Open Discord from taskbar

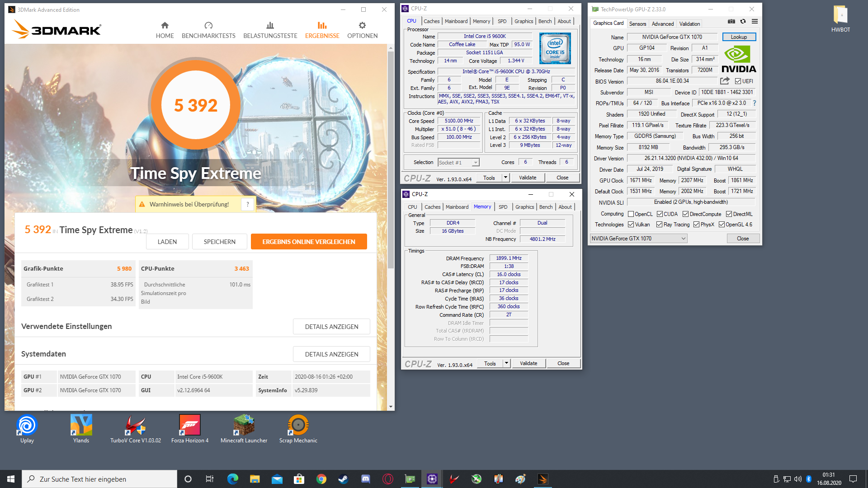point(366,479)
